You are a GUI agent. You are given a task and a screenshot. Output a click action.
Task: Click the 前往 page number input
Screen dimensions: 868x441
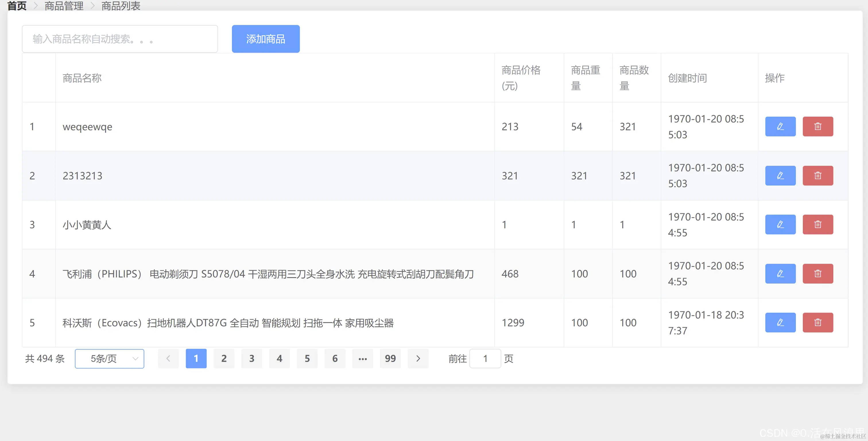(485, 358)
